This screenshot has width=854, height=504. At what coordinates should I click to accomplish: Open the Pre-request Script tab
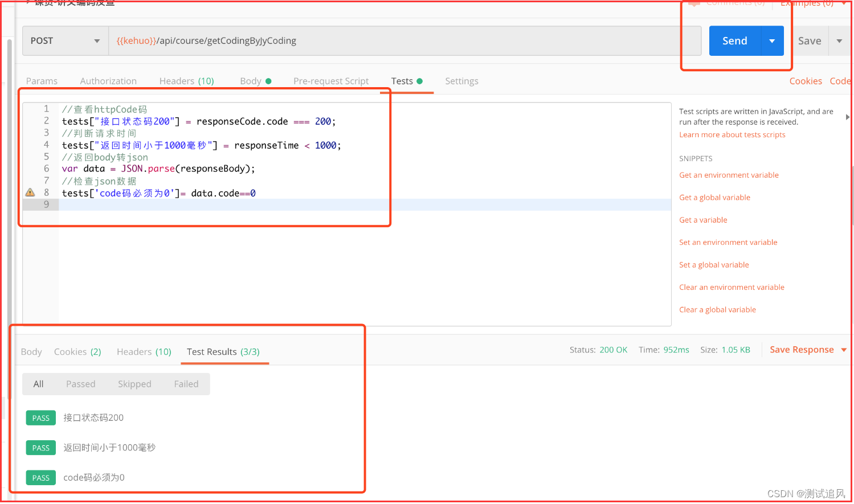331,81
